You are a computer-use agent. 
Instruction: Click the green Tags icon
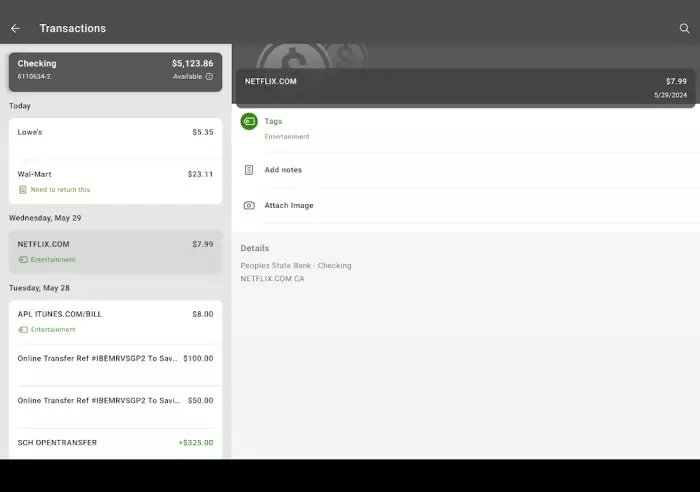[x=249, y=121]
